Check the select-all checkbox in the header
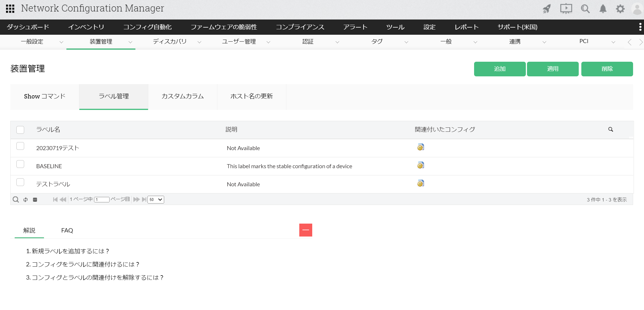The image size is (644, 310). (20, 130)
